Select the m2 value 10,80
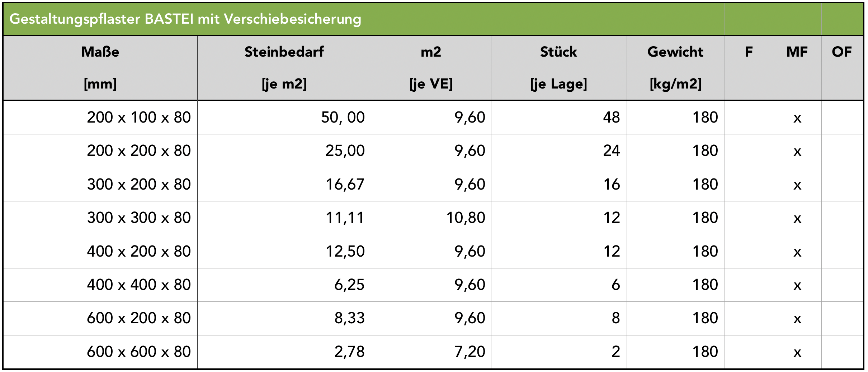The image size is (868, 372). pyautogui.click(x=466, y=218)
